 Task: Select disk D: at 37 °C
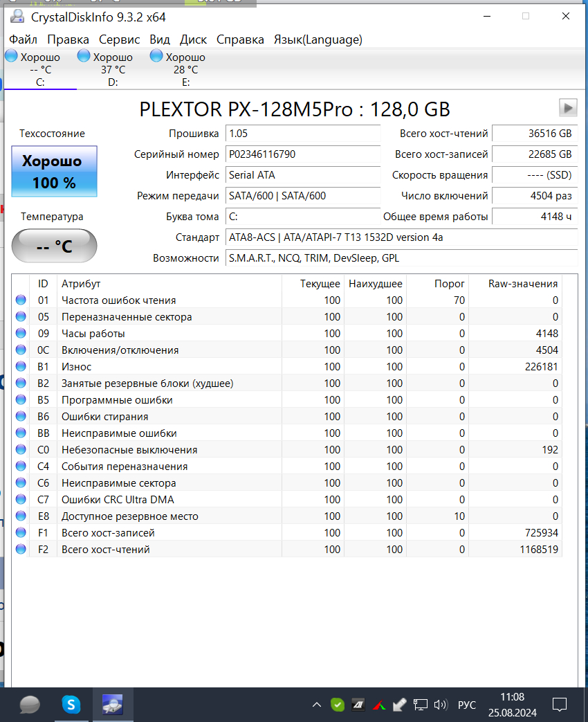113,69
